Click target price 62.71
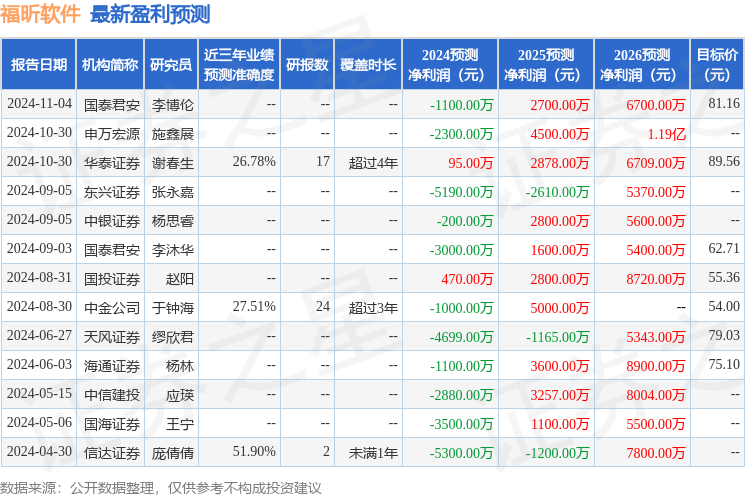This screenshot has width=745, height=497. 724,248
